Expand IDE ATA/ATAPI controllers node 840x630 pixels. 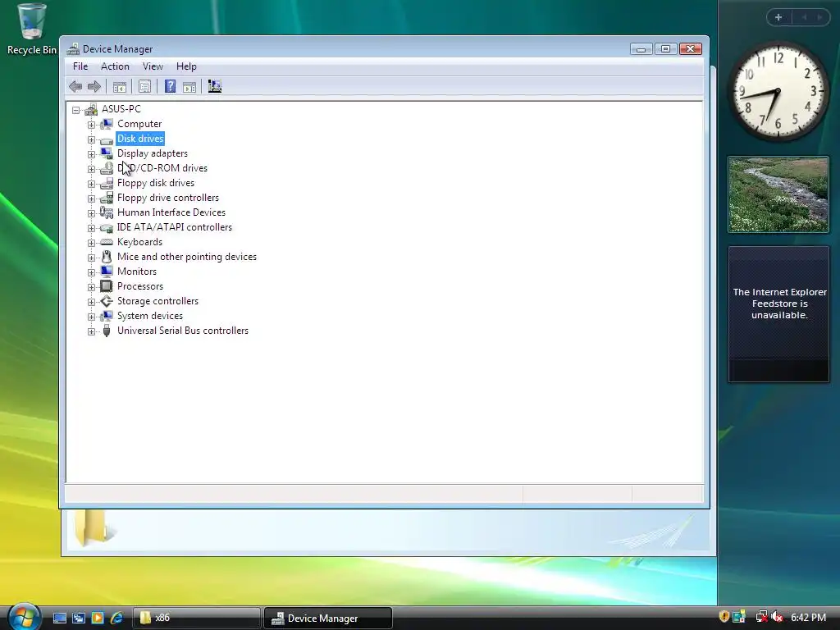92,228
